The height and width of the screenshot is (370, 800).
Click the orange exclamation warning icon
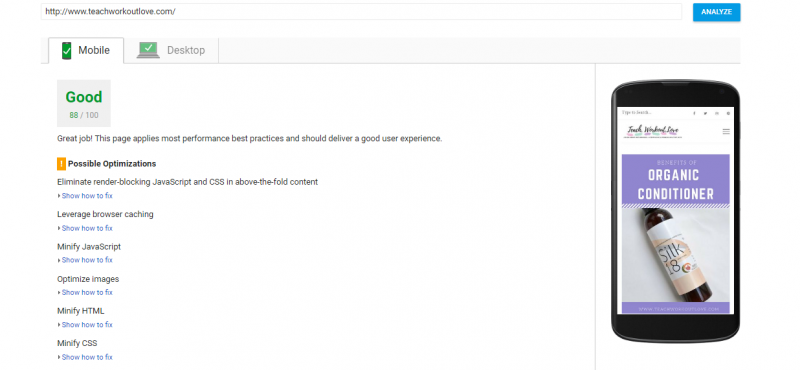(x=61, y=164)
